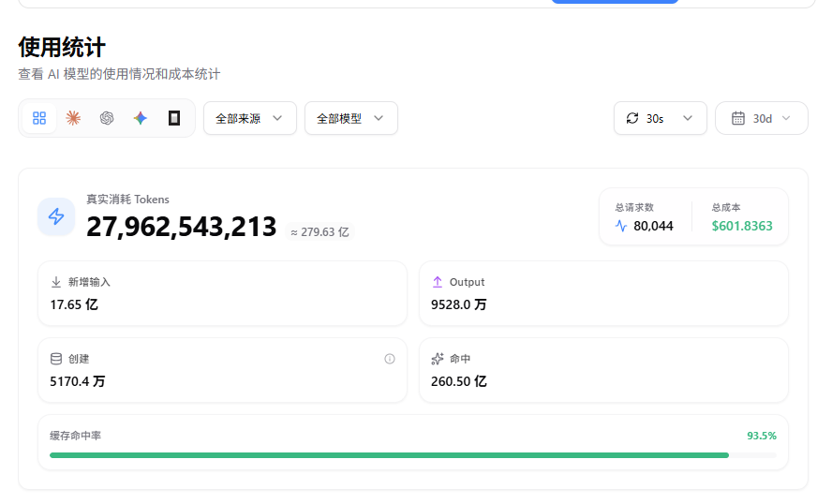Screen dimensions: 832x504
Task: Click the 总成本 label
Action: coord(726,207)
